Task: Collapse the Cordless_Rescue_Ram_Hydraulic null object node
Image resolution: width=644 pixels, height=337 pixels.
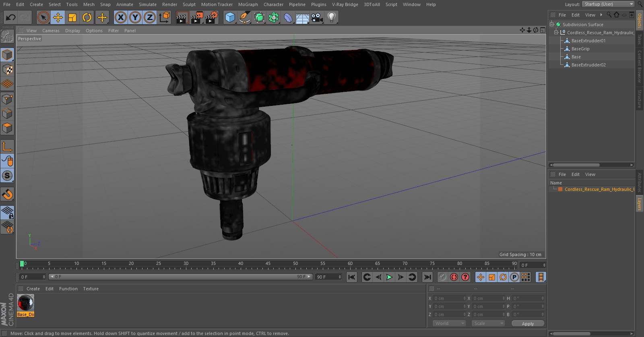Action: (x=556, y=32)
